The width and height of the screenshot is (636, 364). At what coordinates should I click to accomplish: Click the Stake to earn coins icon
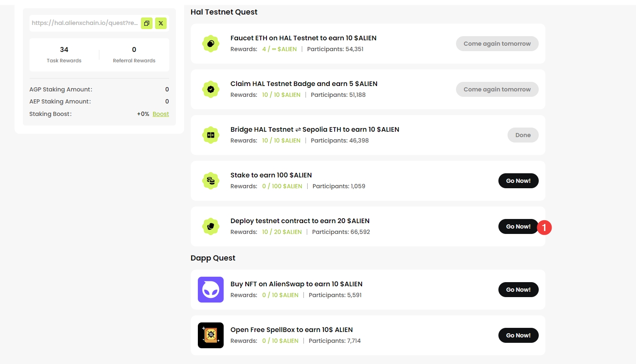coord(211,181)
